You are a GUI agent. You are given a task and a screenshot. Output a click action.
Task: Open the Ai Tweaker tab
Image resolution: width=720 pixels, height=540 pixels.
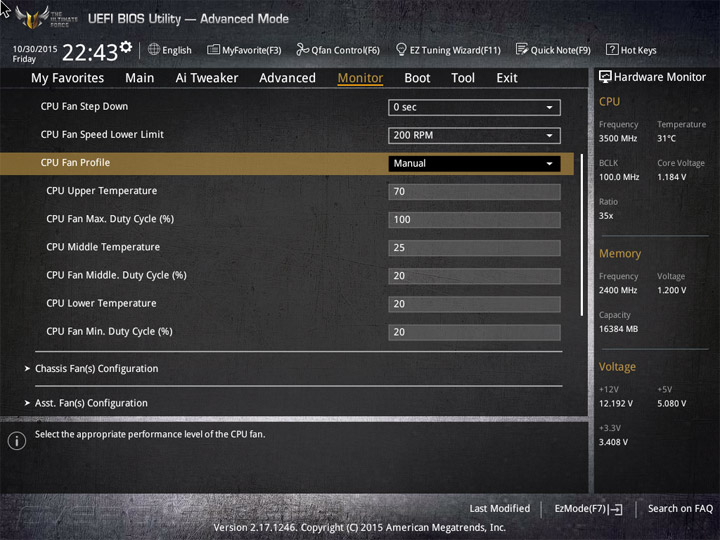(207, 78)
